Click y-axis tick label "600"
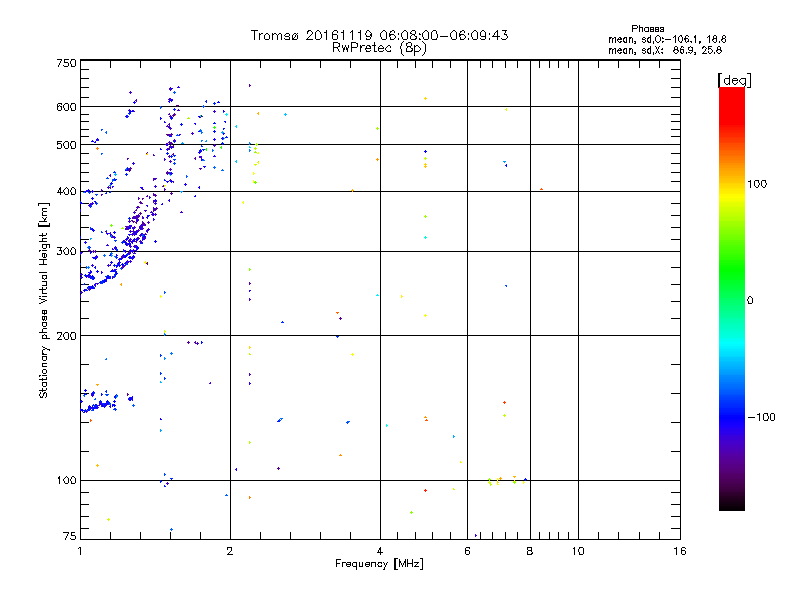This screenshot has width=800, height=600. click(66, 107)
